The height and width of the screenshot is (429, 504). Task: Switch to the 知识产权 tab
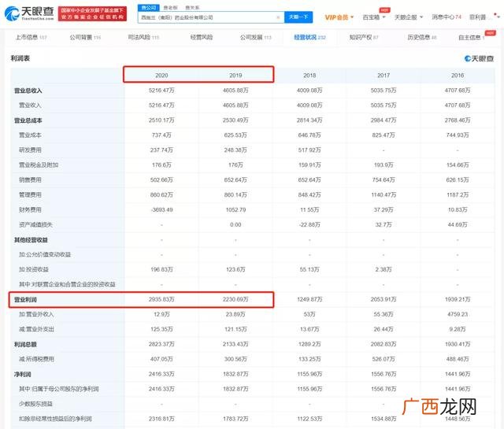(364, 37)
